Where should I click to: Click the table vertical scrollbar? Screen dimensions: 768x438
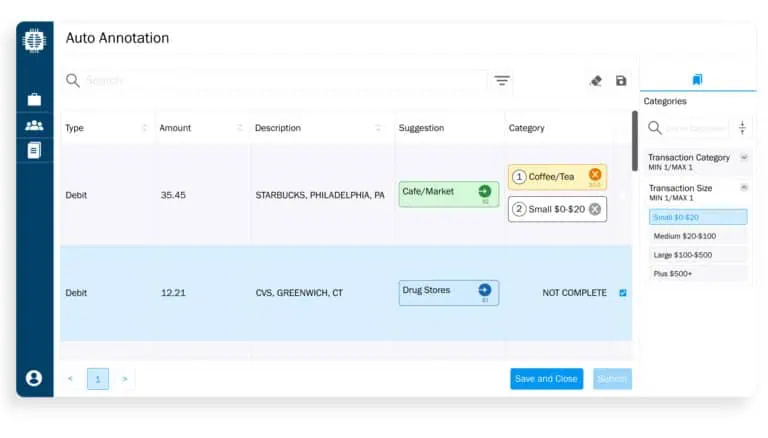click(635, 141)
